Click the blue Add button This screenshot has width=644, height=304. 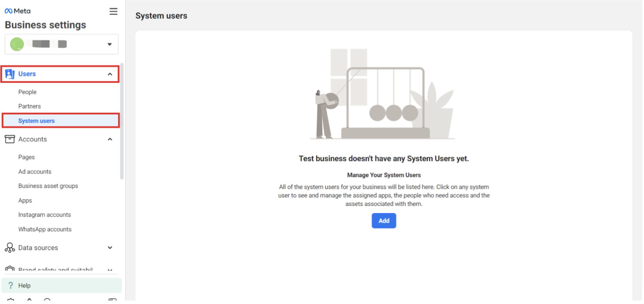point(384,221)
